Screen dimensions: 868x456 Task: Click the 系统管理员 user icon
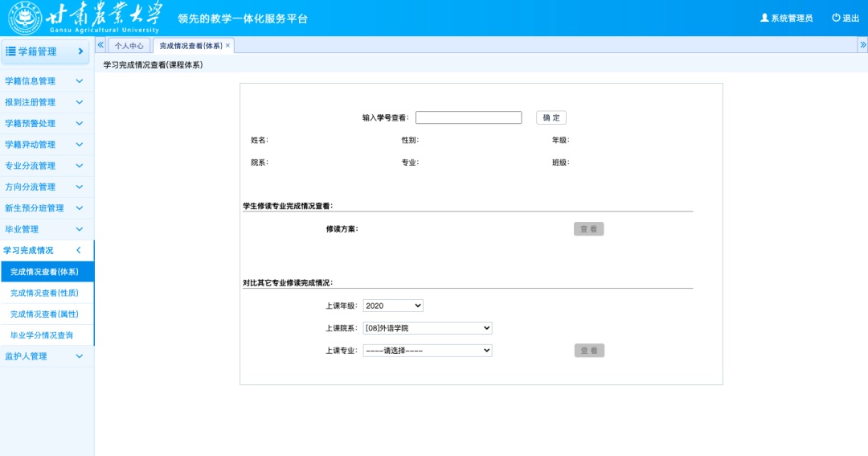coord(764,18)
